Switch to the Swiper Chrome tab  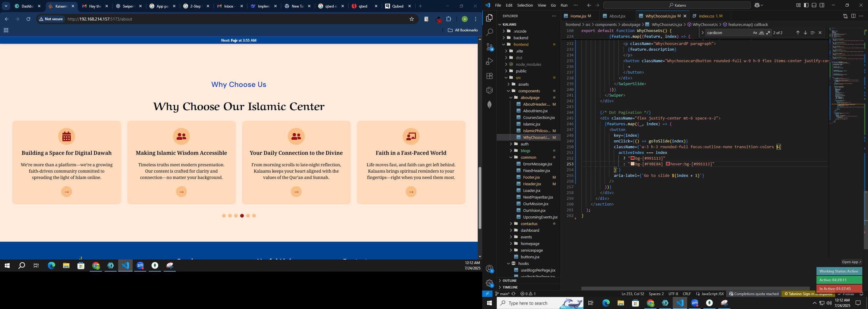click(129, 6)
